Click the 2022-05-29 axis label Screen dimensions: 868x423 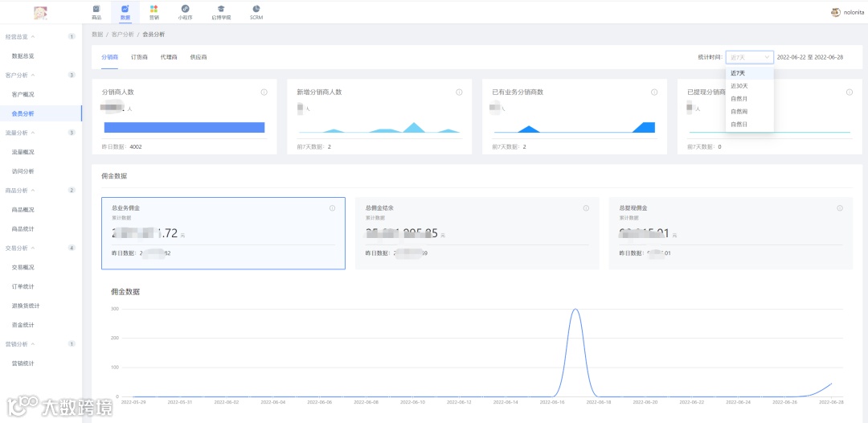[133, 403]
